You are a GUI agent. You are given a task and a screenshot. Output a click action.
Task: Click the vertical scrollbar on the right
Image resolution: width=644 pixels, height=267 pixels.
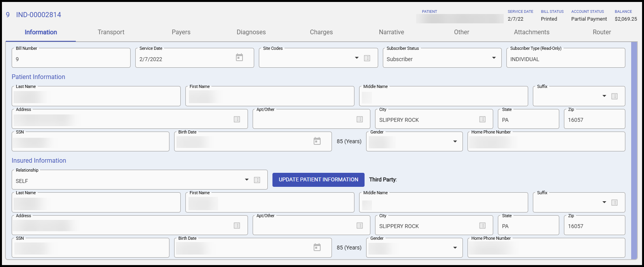[x=634, y=150]
